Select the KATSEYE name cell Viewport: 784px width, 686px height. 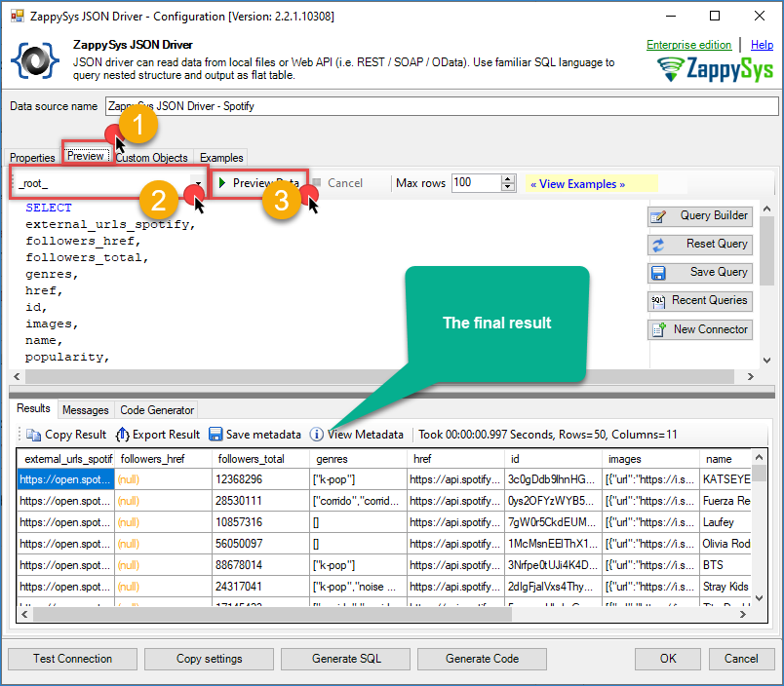click(726, 479)
